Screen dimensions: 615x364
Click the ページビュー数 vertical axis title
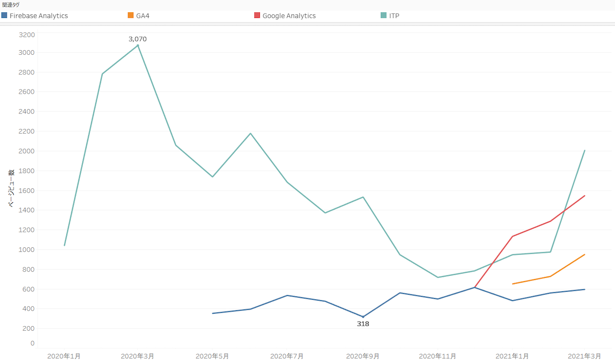(11, 189)
